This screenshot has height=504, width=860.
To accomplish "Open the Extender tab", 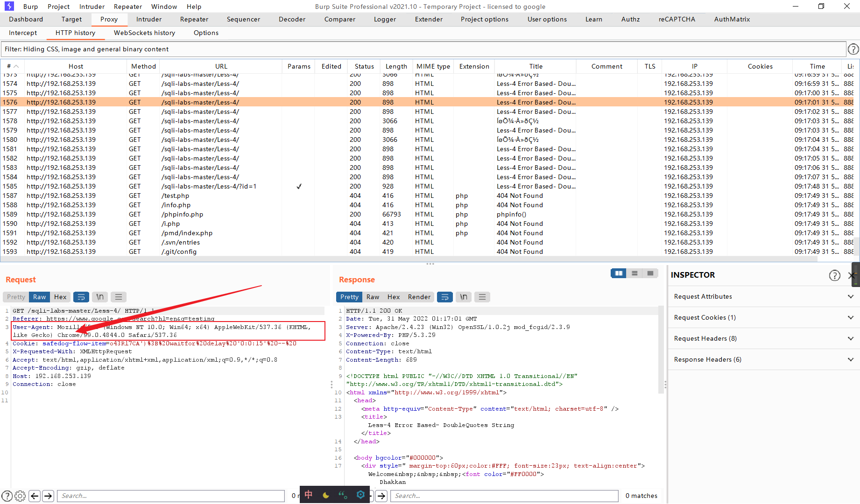I will (x=429, y=19).
